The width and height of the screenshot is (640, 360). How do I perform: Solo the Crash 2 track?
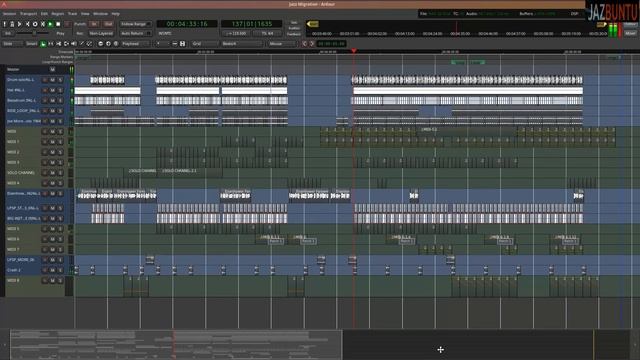(60, 270)
